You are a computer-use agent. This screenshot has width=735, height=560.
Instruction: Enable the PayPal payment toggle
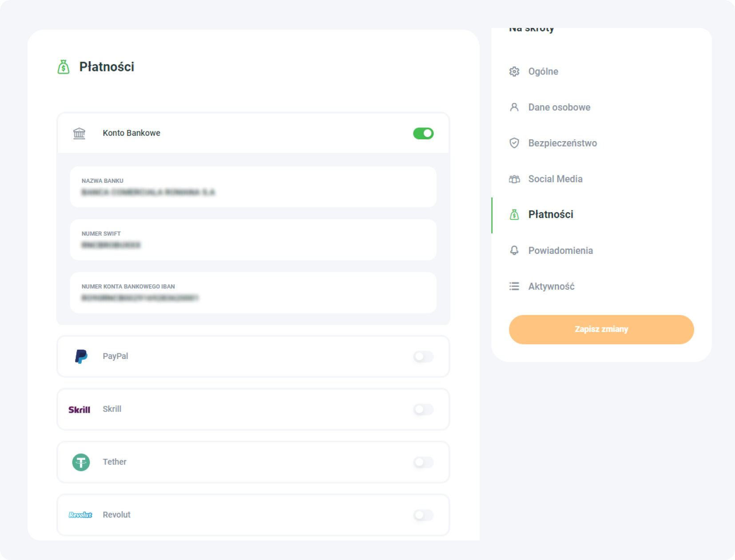click(423, 356)
